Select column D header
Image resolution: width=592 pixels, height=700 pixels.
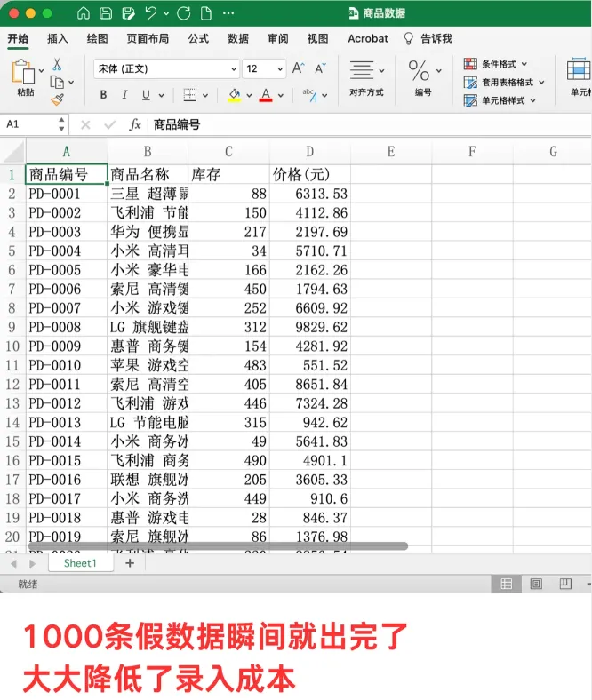[x=310, y=152]
